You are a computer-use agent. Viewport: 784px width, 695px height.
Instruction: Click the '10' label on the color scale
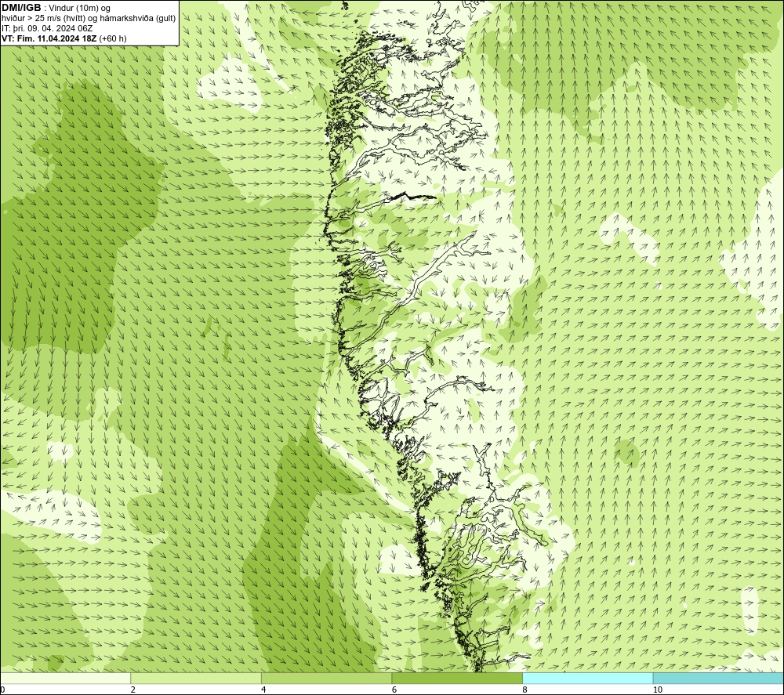click(658, 690)
